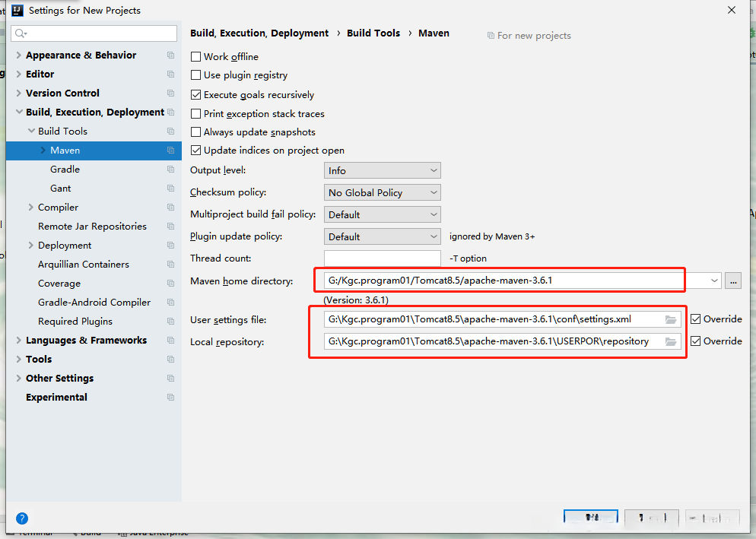Click project-level icon beside Editor row
Viewport: 756px width, 539px height.
pos(170,75)
